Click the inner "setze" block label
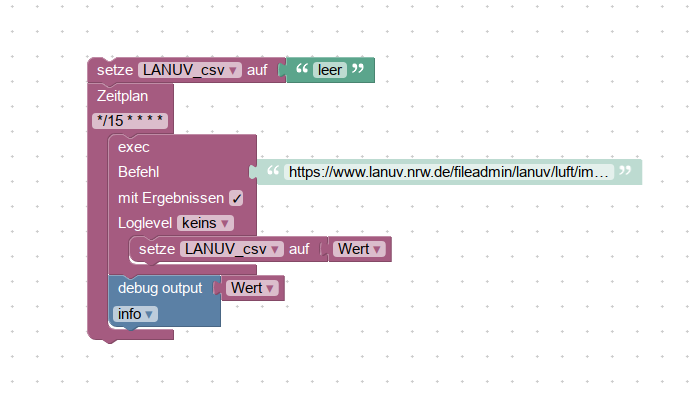The width and height of the screenshot is (693, 393). tap(157, 249)
